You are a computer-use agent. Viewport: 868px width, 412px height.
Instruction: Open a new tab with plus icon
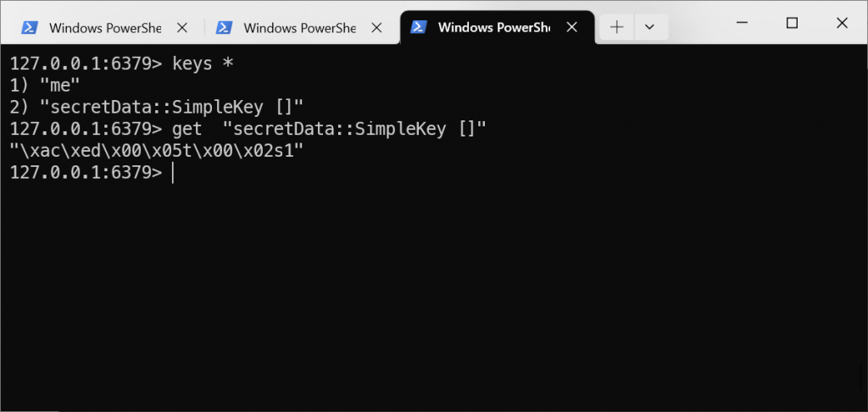[x=616, y=27]
